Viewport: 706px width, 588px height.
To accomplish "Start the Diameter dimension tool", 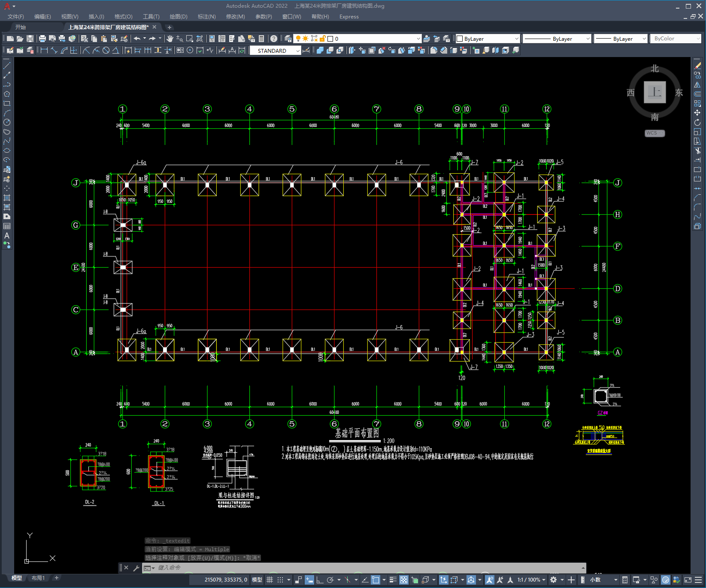I will pos(106,50).
